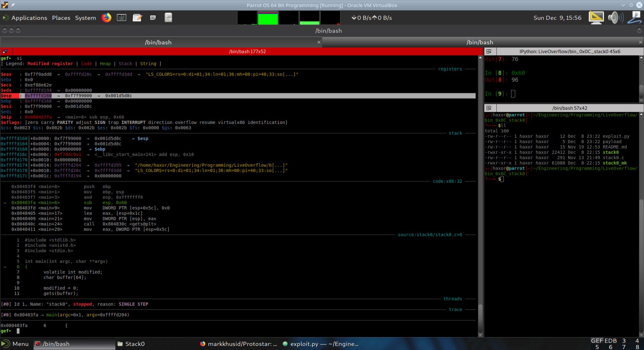
Task: Open the text editor launcher icon
Action: point(137,17)
